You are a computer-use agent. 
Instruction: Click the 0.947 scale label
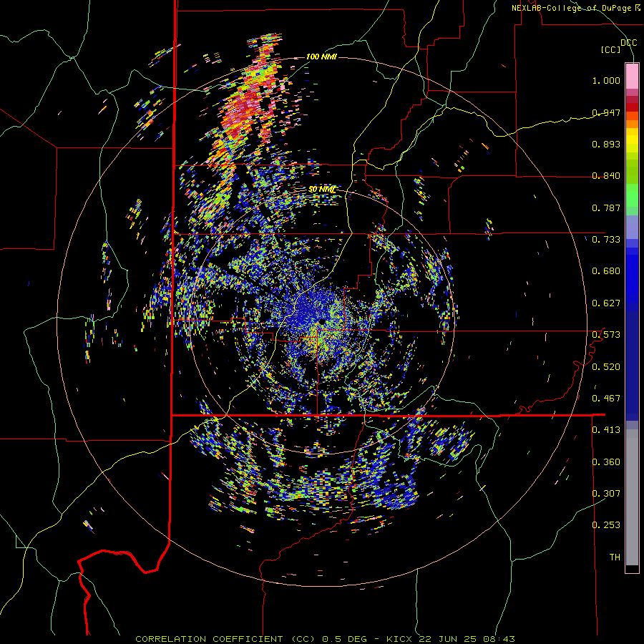click(x=606, y=112)
